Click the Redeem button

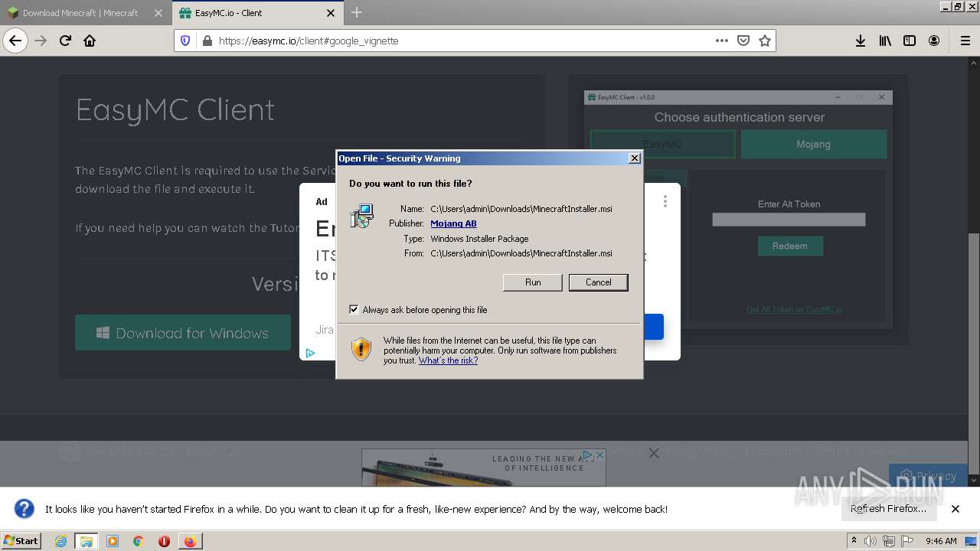coord(789,246)
